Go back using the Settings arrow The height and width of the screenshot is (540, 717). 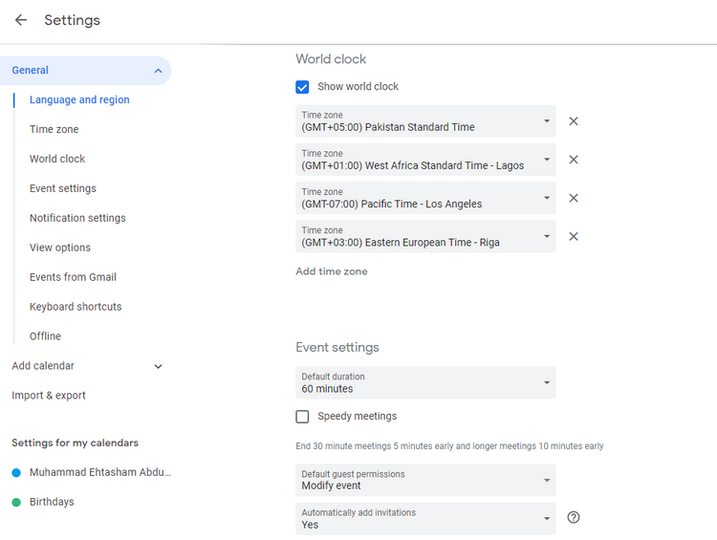point(21,20)
